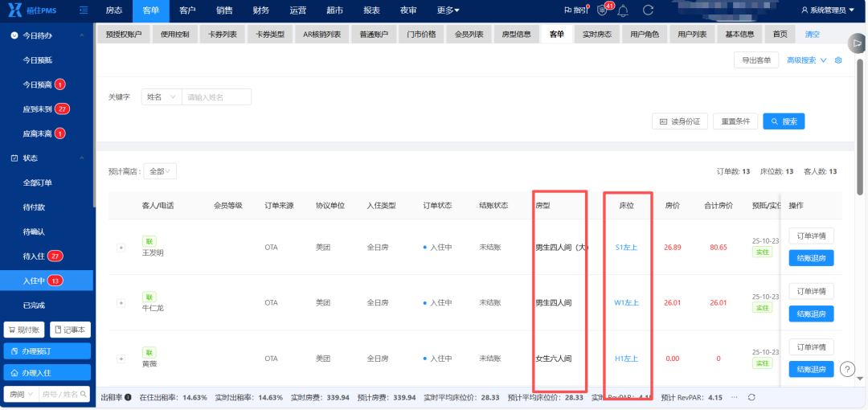Click the refresh icon in the top bar
This screenshot has height=410, width=868.
pos(649,10)
